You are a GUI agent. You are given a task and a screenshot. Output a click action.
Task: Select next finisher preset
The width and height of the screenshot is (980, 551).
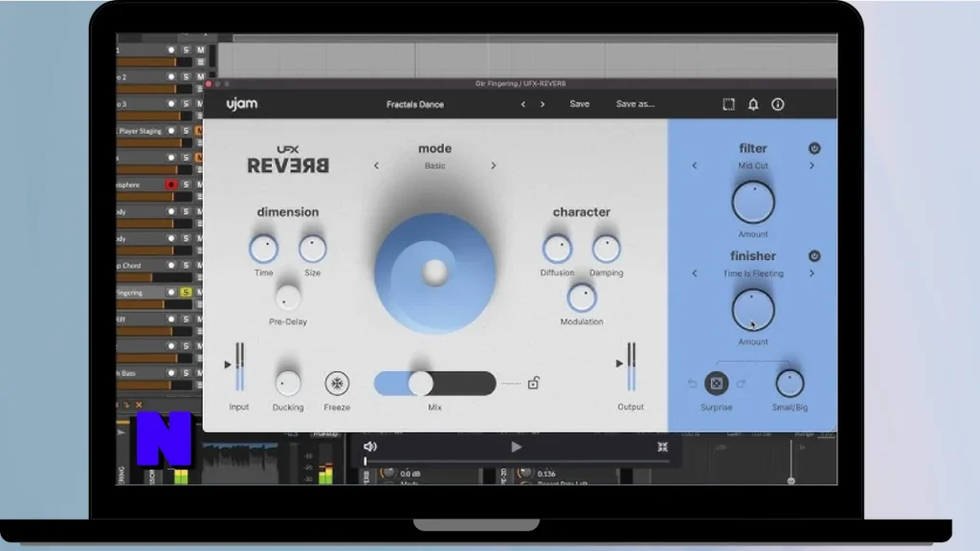[x=812, y=274]
